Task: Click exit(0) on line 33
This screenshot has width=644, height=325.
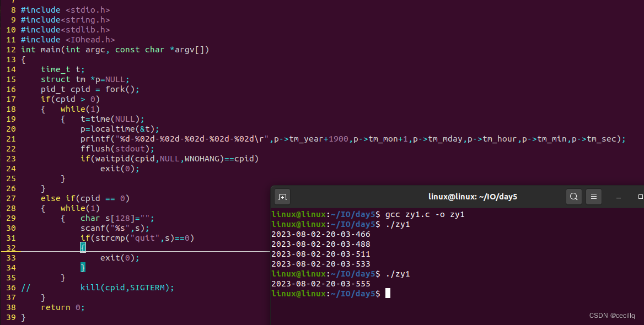Action: point(120,258)
